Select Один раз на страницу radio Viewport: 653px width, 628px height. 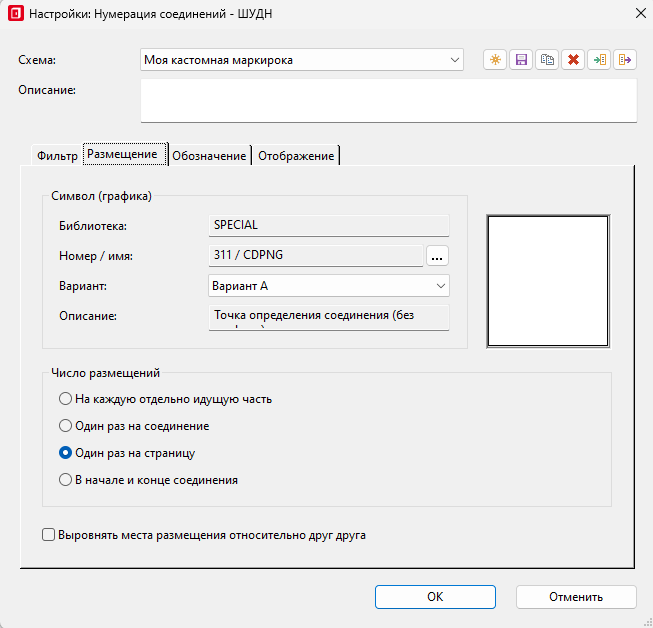tap(127, 453)
